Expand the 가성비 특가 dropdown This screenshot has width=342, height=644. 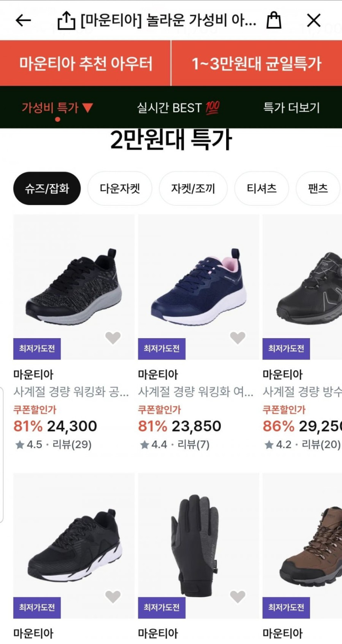(57, 108)
